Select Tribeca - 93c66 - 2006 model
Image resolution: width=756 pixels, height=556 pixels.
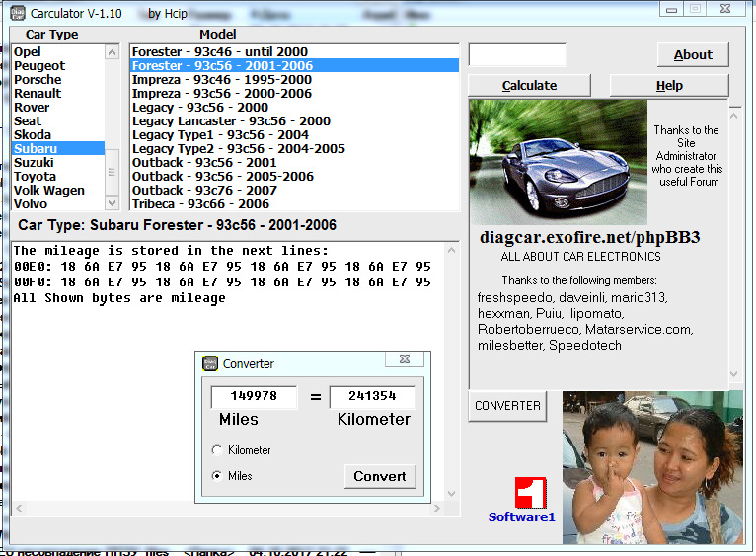point(294,203)
